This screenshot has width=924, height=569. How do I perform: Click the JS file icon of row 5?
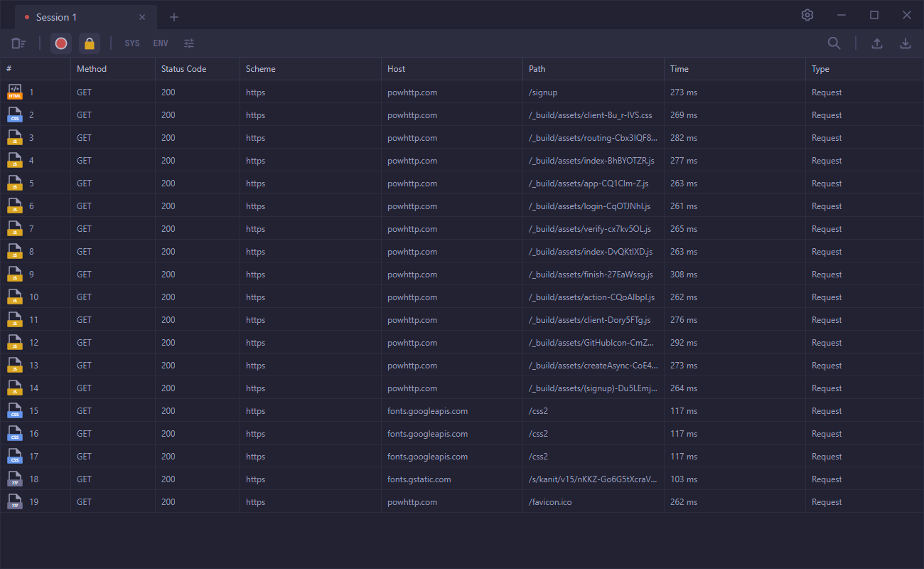coord(15,183)
